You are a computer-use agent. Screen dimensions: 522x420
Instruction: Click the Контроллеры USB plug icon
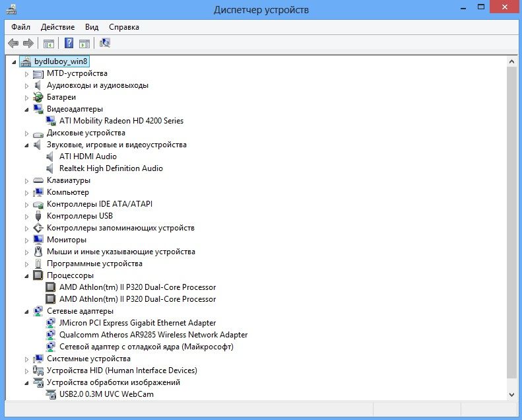(38, 216)
